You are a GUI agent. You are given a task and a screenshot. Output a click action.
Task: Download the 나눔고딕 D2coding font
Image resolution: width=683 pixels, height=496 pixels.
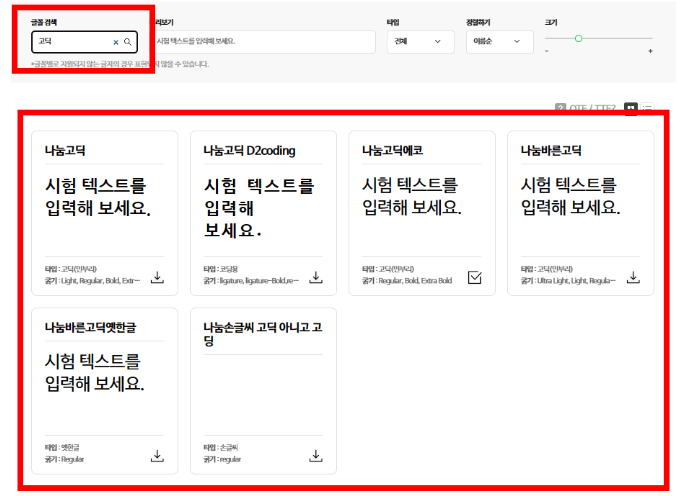[316, 277]
